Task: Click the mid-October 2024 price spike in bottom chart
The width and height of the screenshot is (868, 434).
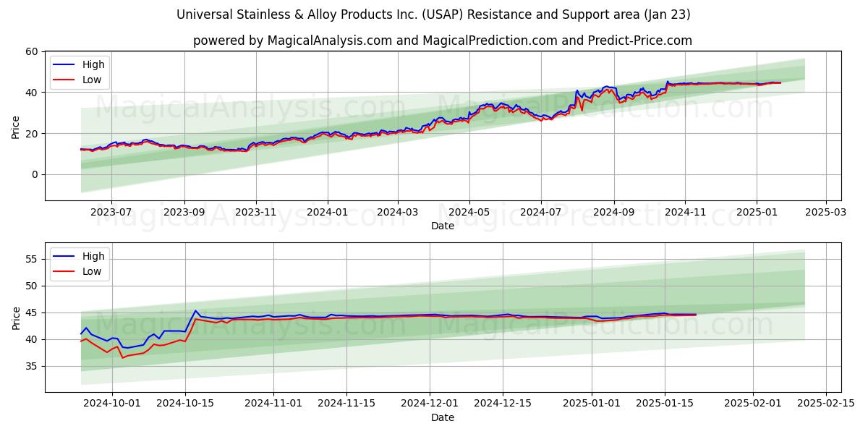Action: click(x=195, y=311)
